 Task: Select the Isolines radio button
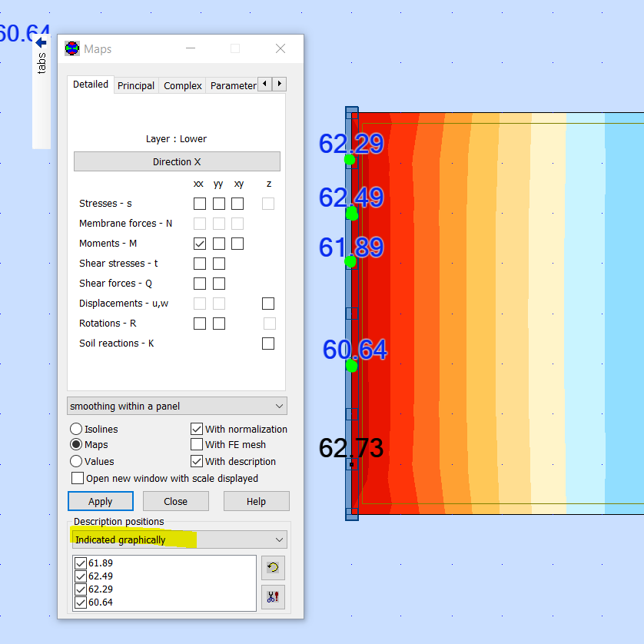75,429
